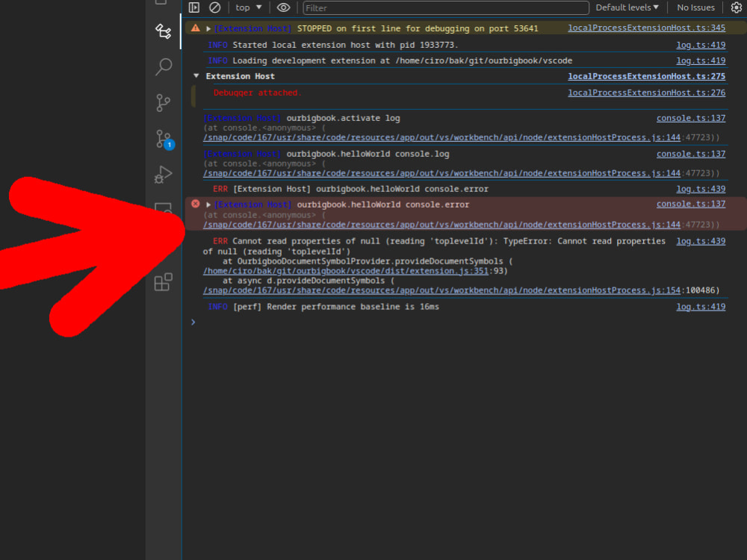
Task: Select the 'Debugger attached.' message text
Action: [x=257, y=93]
